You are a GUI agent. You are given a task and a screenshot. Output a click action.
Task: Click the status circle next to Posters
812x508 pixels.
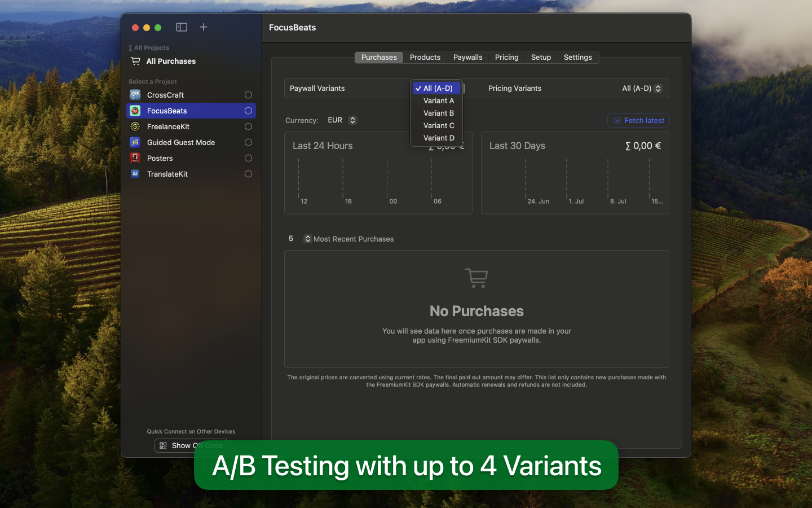(x=248, y=158)
